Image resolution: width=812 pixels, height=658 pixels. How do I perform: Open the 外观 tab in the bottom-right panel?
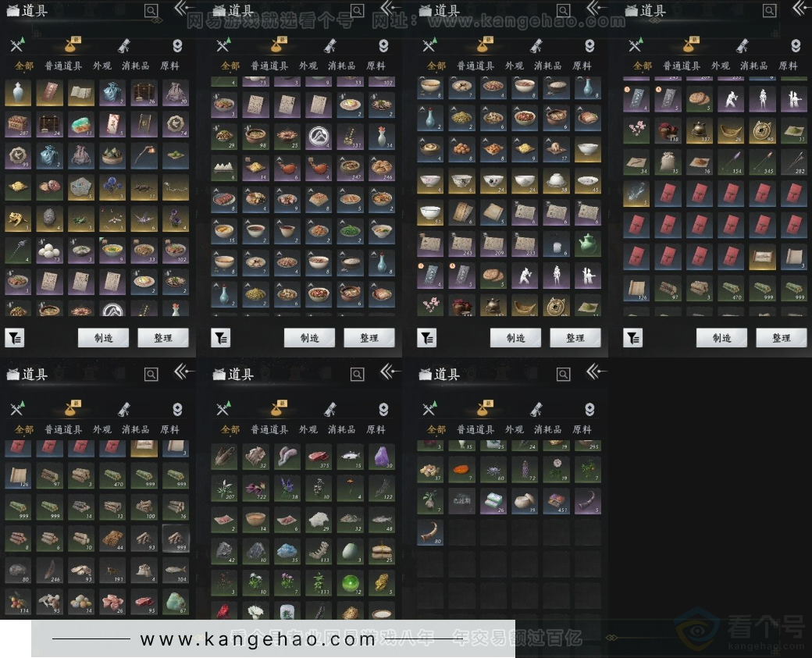pos(515,429)
